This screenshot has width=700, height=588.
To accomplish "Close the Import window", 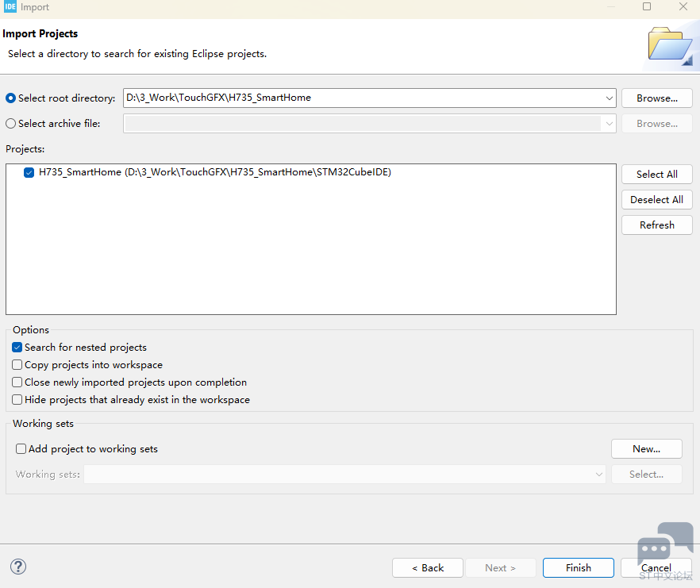I will pos(683,6).
